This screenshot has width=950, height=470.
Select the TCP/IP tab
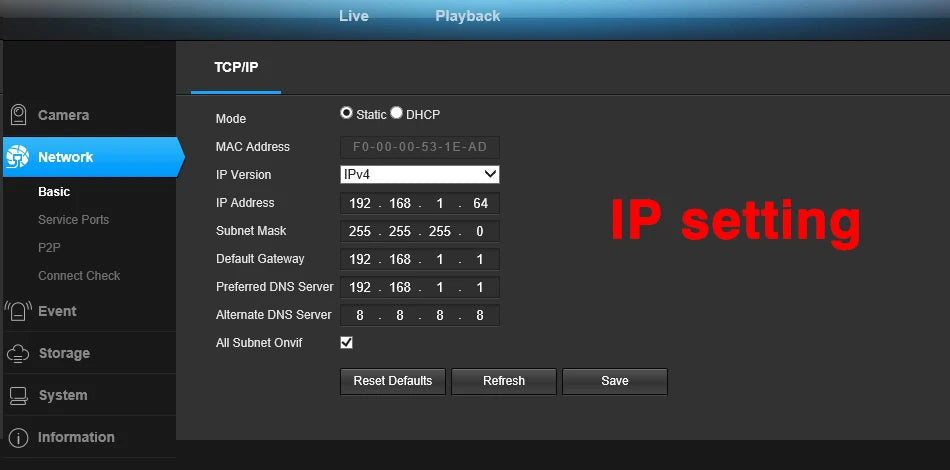236,67
